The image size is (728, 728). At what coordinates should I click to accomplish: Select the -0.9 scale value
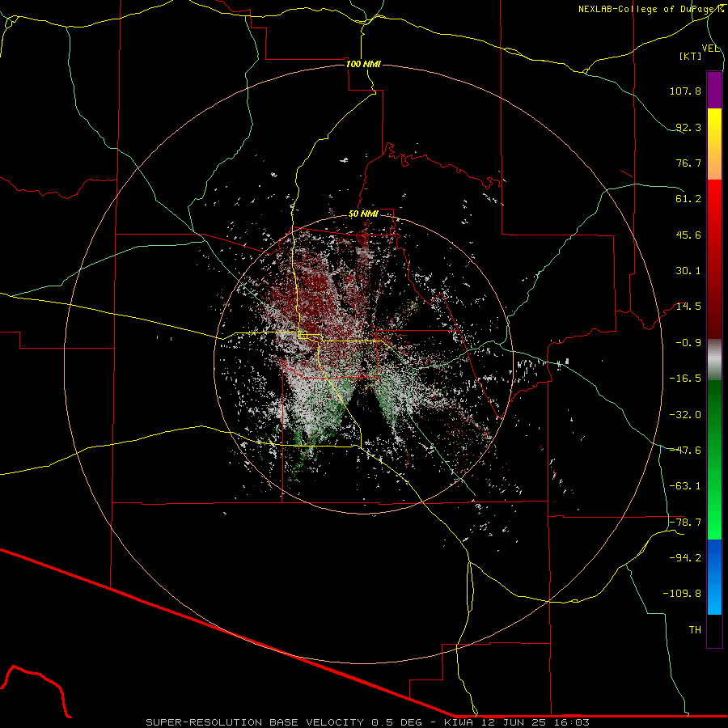[x=688, y=343]
